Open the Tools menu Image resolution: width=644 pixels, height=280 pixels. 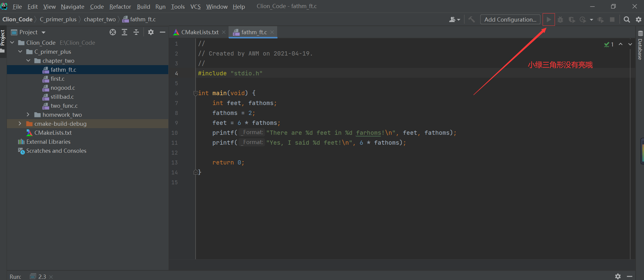click(178, 6)
